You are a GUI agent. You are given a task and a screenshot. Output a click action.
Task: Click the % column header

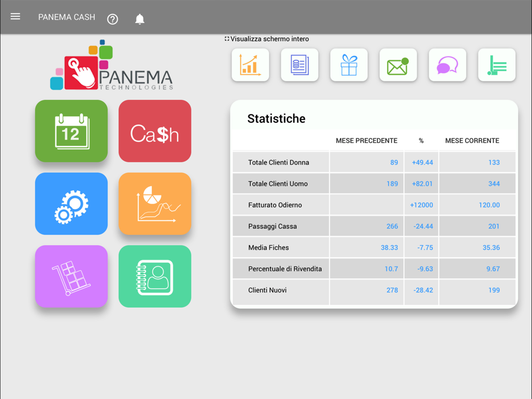[x=421, y=141]
